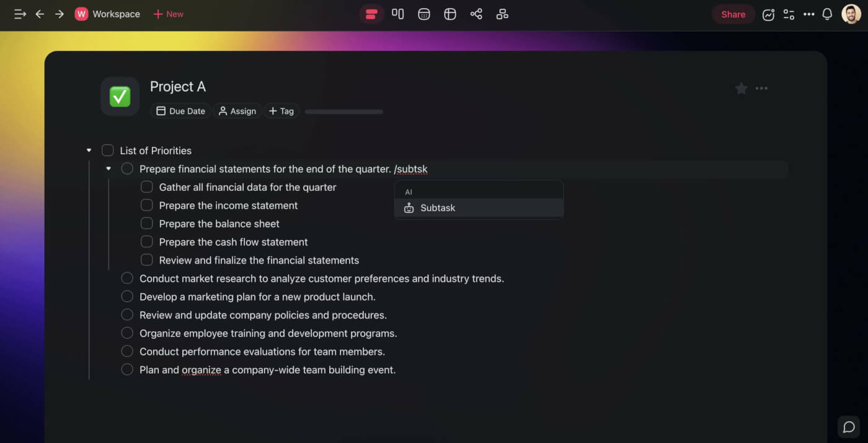The height and width of the screenshot is (443, 868).
Task: Switch to Board view layout
Action: point(398,14)
